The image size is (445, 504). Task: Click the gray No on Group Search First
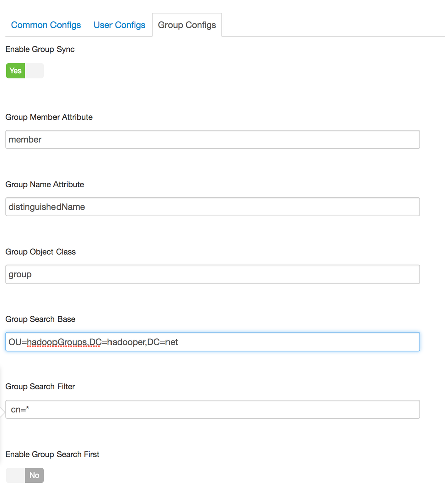pos(34,475)
